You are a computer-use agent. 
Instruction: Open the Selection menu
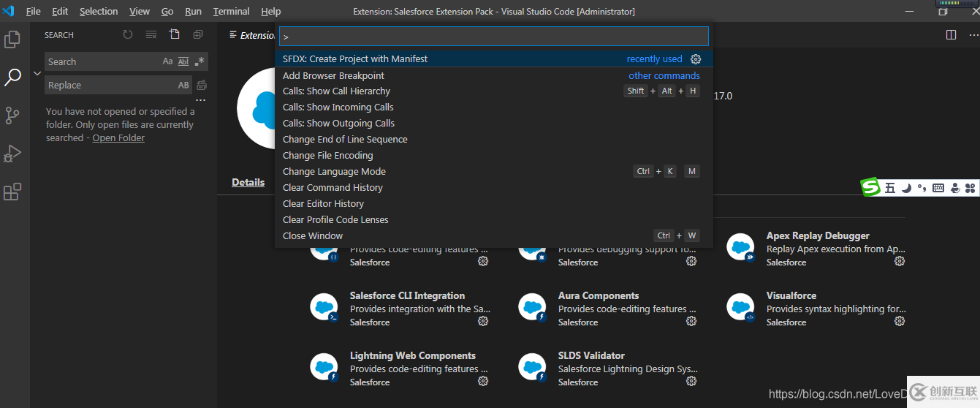99,11
